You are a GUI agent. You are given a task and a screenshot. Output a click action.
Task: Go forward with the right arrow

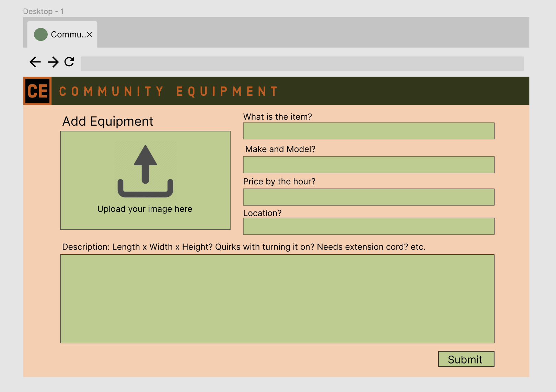point(53,62)
